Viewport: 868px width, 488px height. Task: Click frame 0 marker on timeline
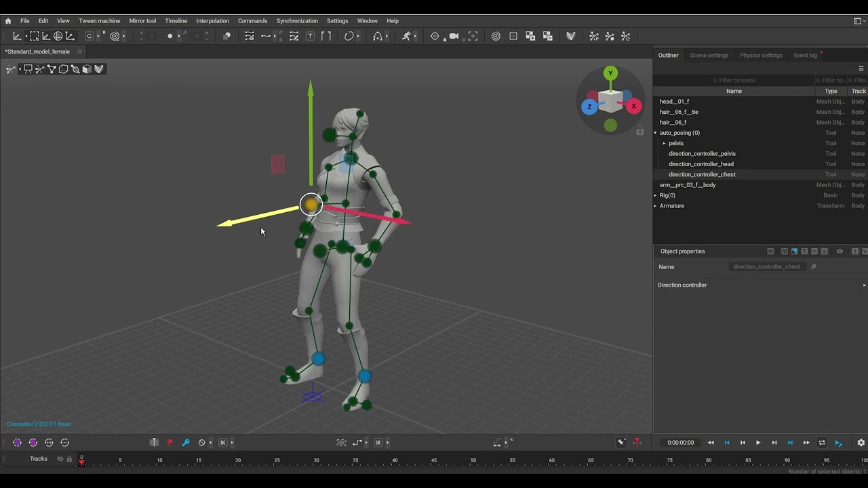click(x=81, y=460)
